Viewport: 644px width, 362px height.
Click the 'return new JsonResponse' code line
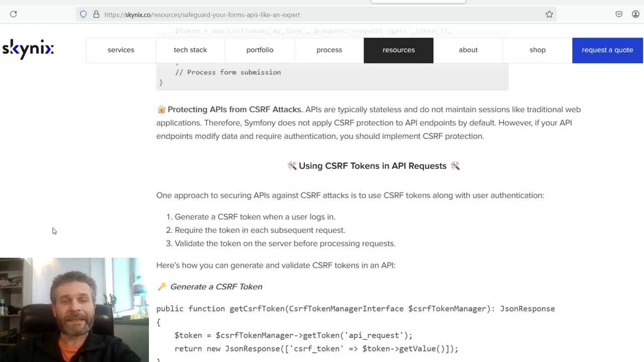316,348
